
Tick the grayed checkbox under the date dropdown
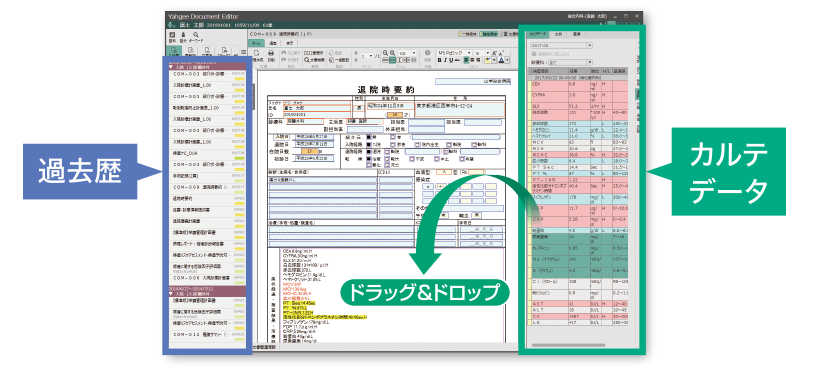[x=534, y=54]
